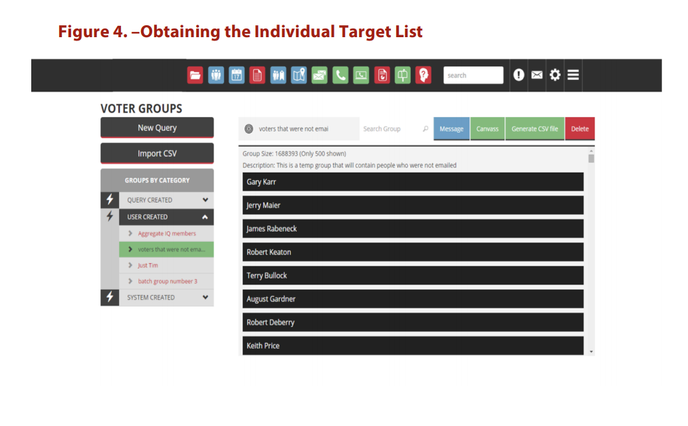Click lightning icon beside QUERY CREATED
Viewport: 688px width, 426px height.
pyautogui.click(x=110, y=200)
